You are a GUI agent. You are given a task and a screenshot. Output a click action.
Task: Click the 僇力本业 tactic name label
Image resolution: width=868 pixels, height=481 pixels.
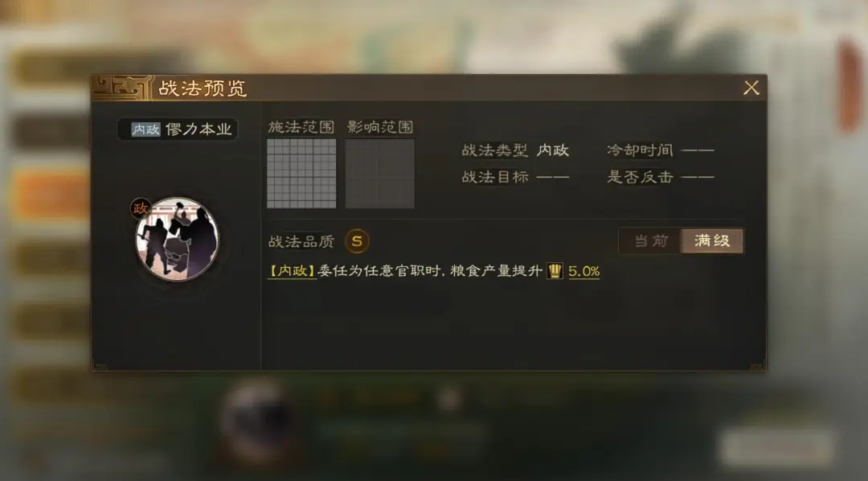coord(199,129)
